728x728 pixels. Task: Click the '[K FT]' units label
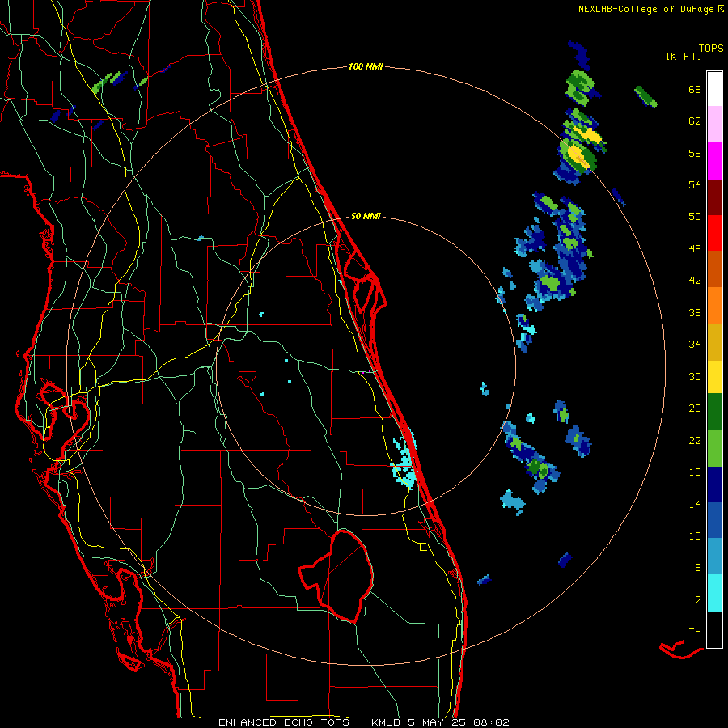point(684,56)
